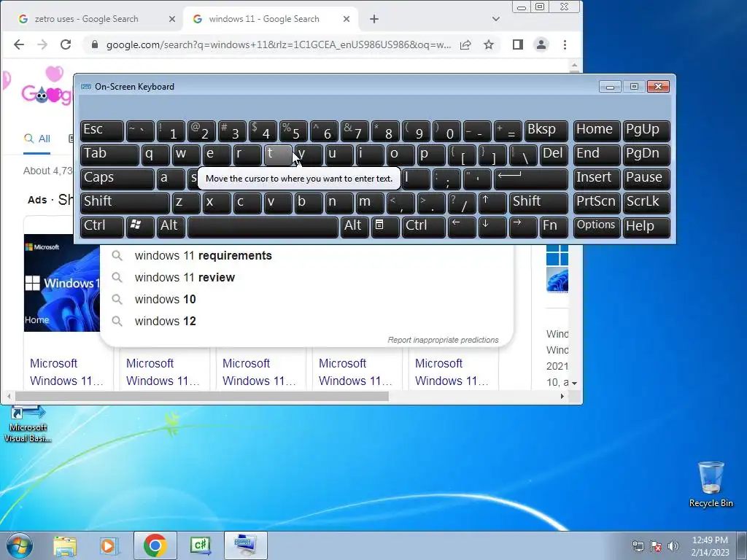Click the number 5 key
This screenshot has width=747, height=560.
coord(293,131)
